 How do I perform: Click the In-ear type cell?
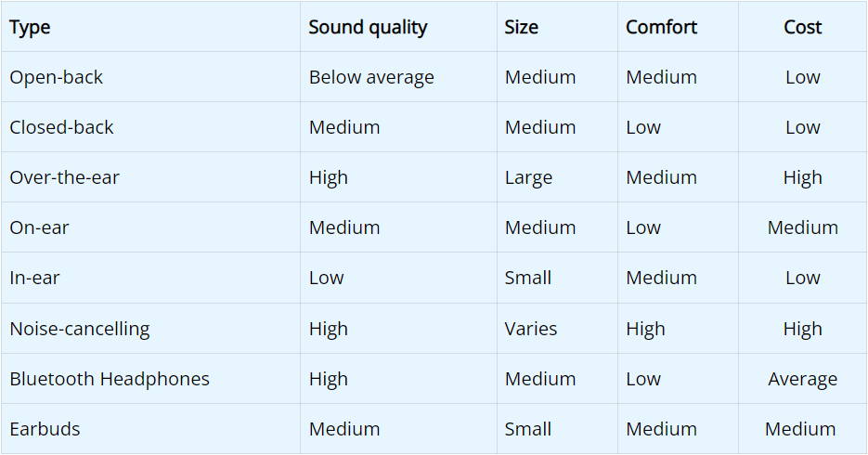(x=34, y=279)
